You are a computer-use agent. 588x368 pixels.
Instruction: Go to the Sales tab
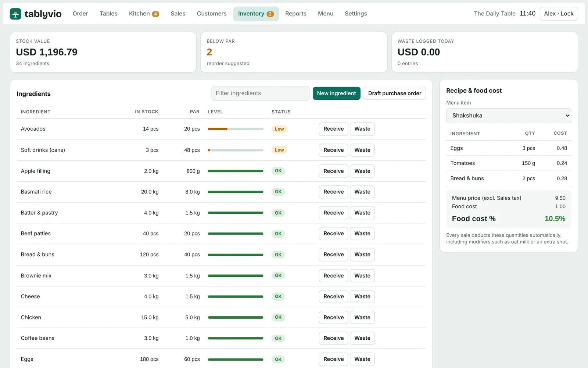point(178,14)
